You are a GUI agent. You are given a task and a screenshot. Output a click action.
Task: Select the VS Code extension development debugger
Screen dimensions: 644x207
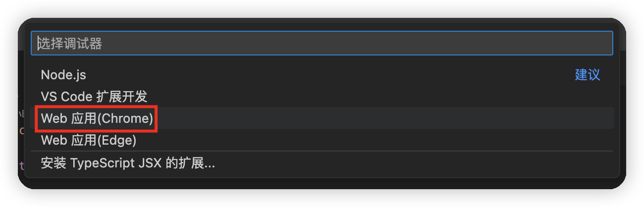(322, 97)
